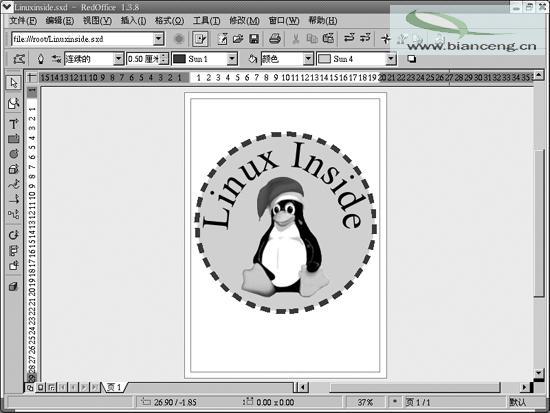550x413 pixels.
Task: Expand the area style 颜色 dropdown
Action: pyautogui.click(x=308, y=59)
